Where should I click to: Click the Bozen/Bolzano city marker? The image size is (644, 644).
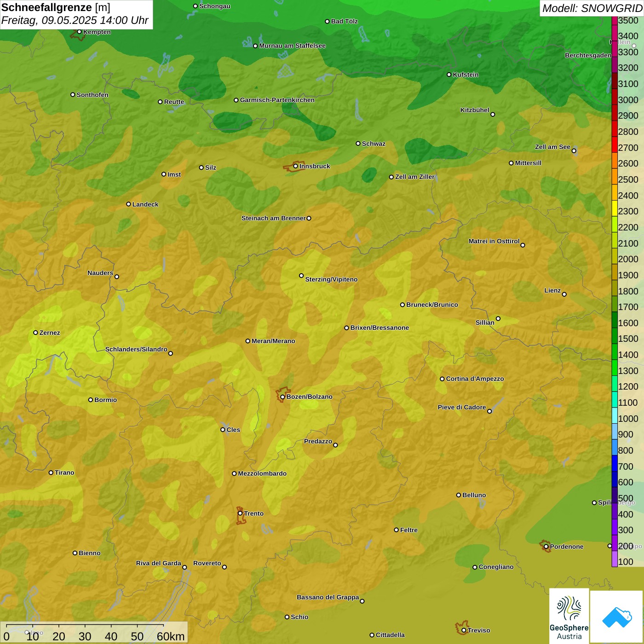[282, 397]
